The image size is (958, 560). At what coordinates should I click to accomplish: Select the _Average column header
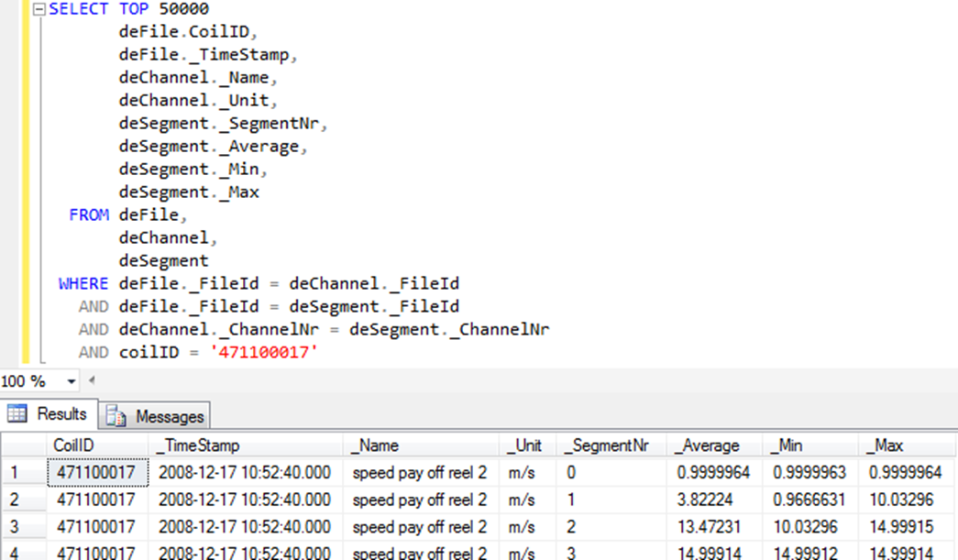pyautogui.click(x=714, y=445)
